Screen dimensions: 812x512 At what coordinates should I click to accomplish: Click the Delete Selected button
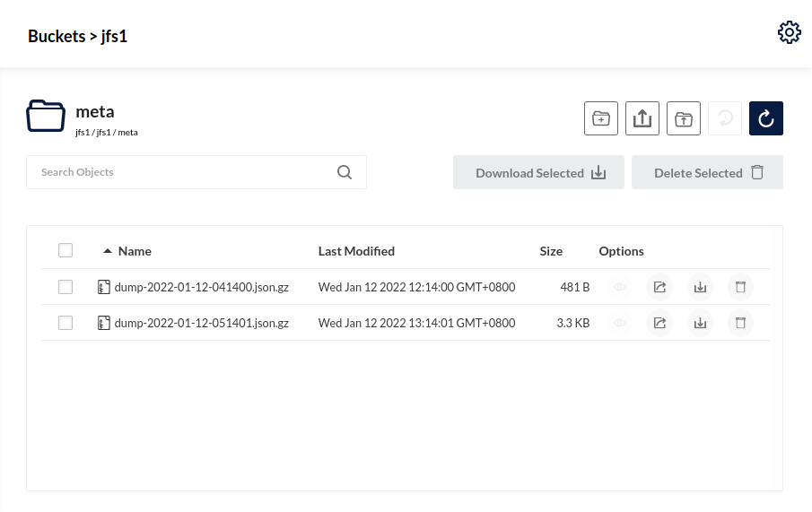(707, 172)
